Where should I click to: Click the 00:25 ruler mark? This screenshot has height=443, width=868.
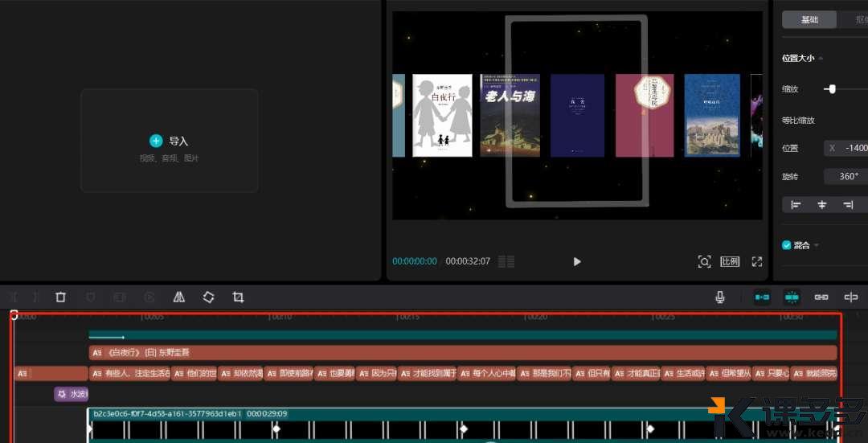click(x=663, y=317)
